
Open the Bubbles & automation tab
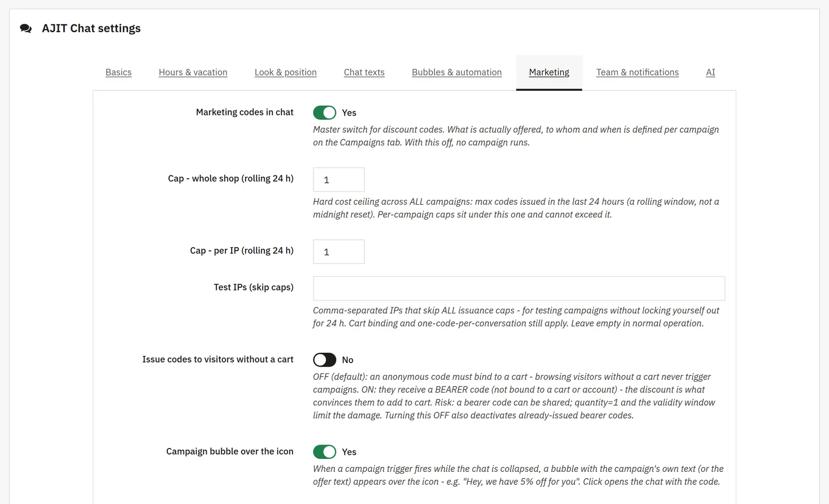coord(457,73)
